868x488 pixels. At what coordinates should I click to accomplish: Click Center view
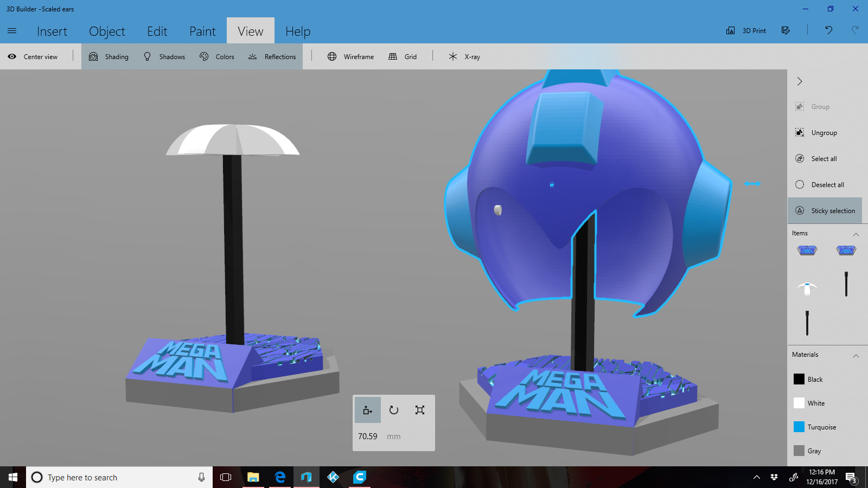tap(33, 56)
